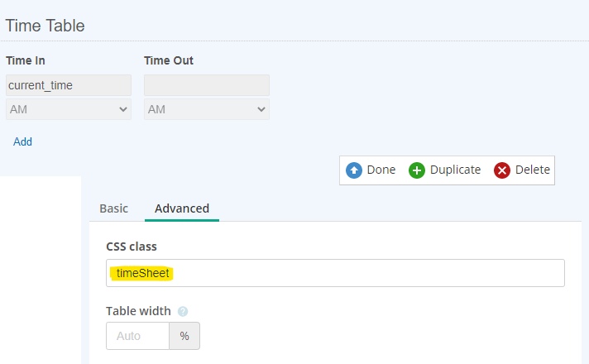Click the percent unit button

pos(184,336)
